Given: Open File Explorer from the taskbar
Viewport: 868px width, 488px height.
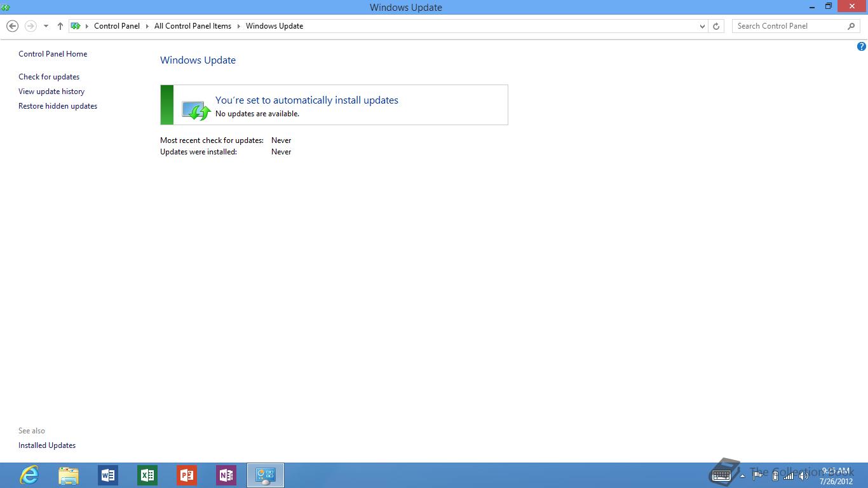Looking at the screenshot, I should pyautogui.click(x=69, y=475).
